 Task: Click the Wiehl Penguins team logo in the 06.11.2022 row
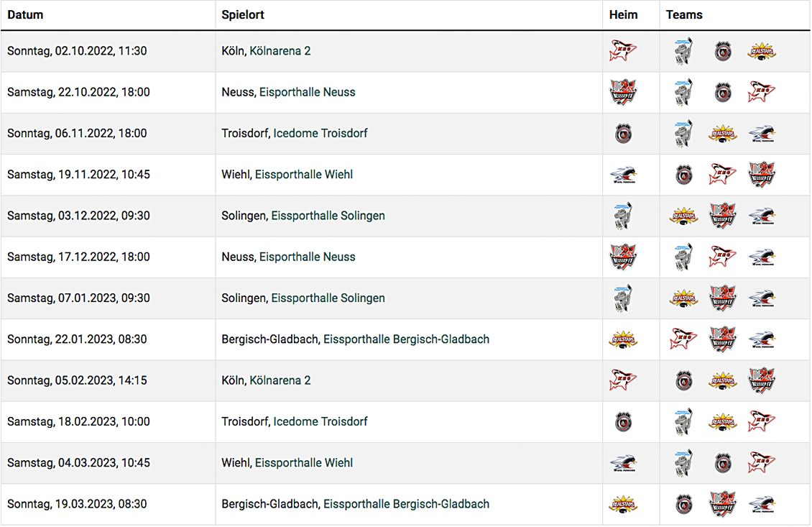(762, 134)
